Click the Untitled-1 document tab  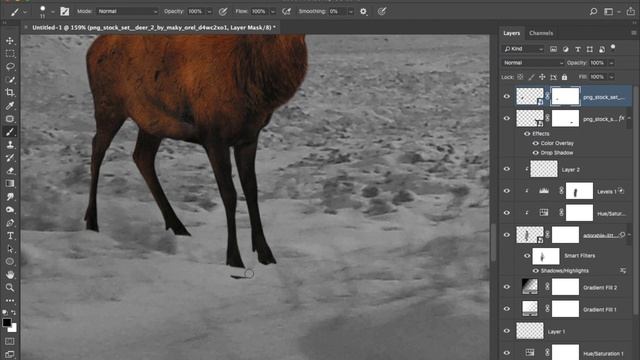[x=153, y=27]
